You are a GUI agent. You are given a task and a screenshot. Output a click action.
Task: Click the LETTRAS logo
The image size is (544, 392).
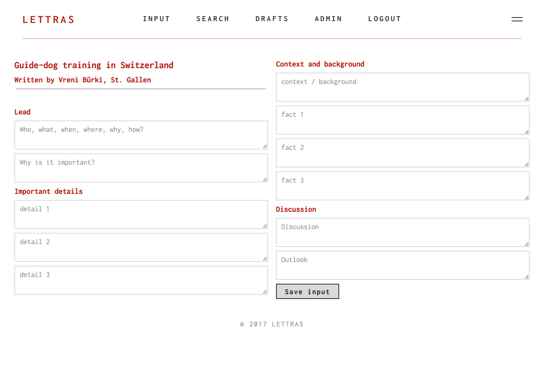click(48, 20)
